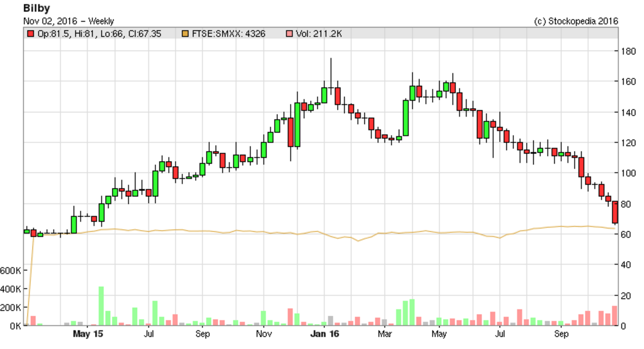644x349 pixels.
Task: Click the 'Sep' date label before Nov
Action: click(203, 334)
